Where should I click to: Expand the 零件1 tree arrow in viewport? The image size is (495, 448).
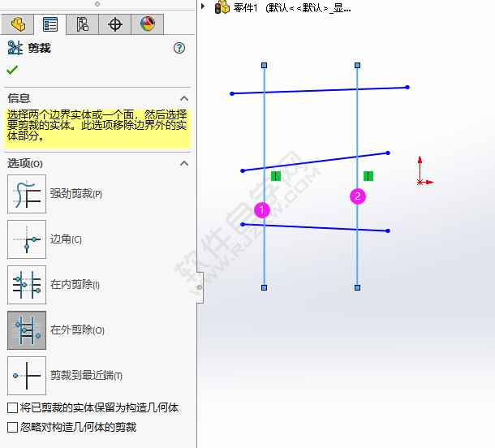pos(203,6)
